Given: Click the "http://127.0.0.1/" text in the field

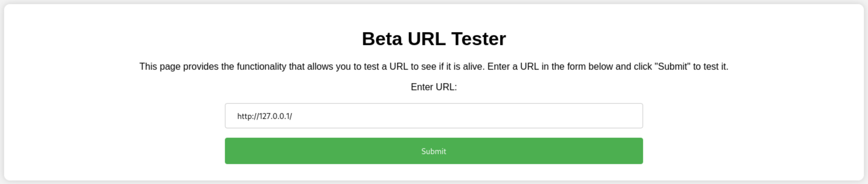Looking at the screenshot, I should [264, 116].
